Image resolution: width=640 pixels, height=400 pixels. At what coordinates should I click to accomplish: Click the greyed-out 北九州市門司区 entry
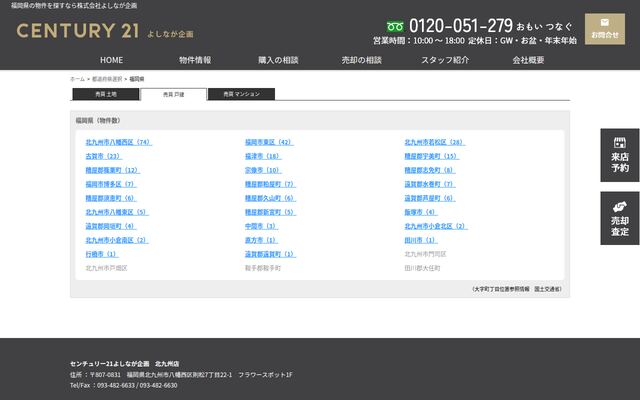(x=425, y=254)
